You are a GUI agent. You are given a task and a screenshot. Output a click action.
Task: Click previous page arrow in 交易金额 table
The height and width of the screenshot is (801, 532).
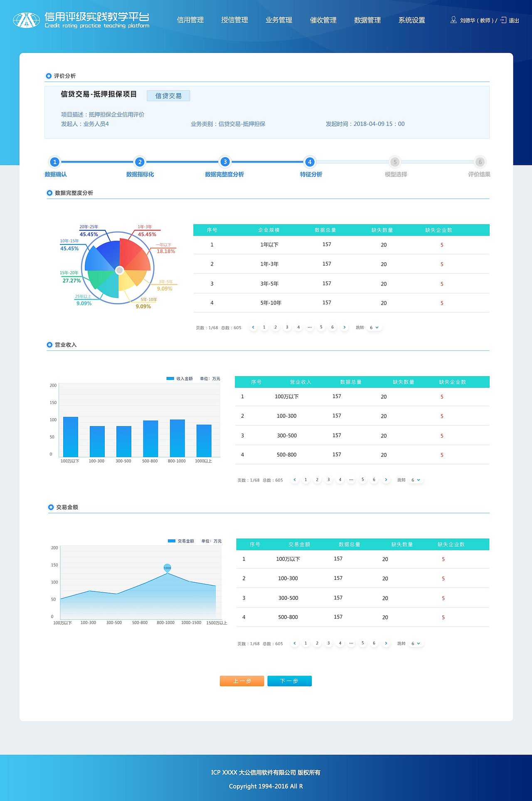pyautogui.click(x=295, y=643)
